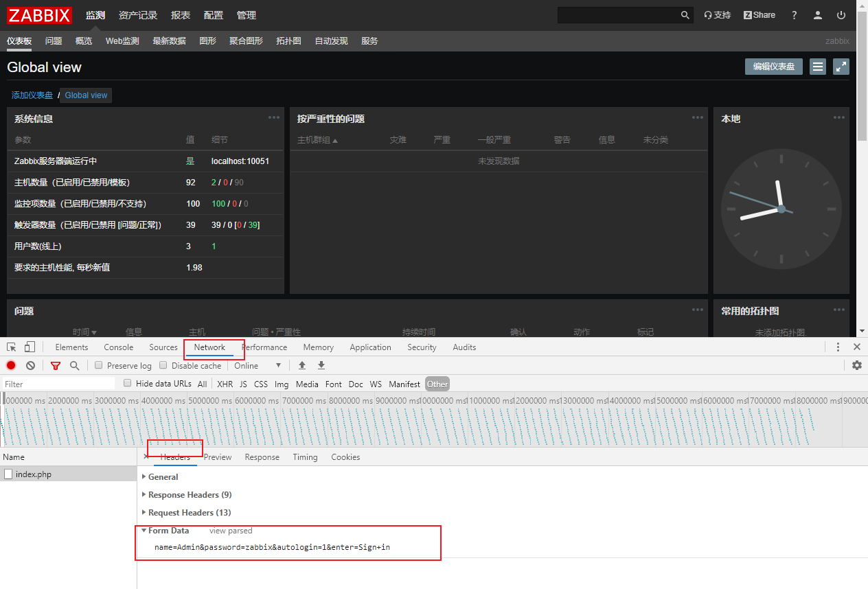Toggle dashboard fullscreen with expand icon
The width and height of the screenshot is (868, 589).
841,67
